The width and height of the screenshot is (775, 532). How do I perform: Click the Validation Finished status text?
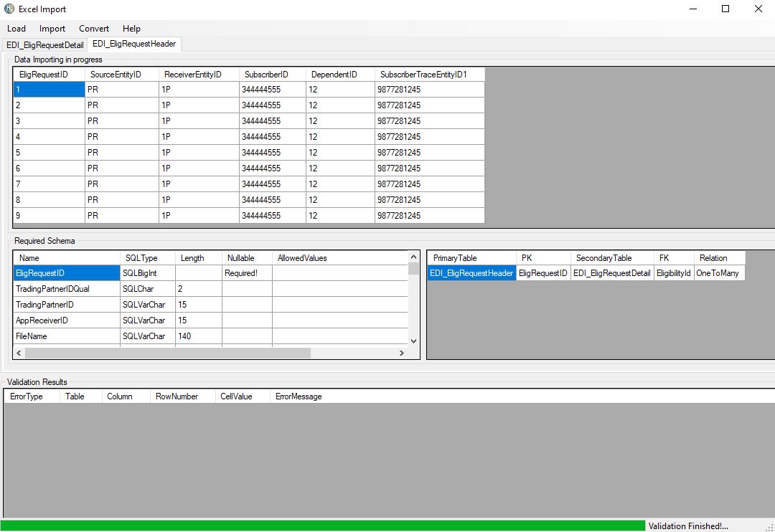tap(688, 526)
